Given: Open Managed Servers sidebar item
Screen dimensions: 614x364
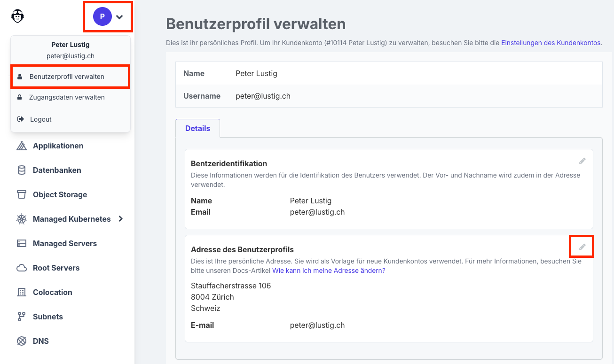Looking at the screenshot, I should coord(65,244).
